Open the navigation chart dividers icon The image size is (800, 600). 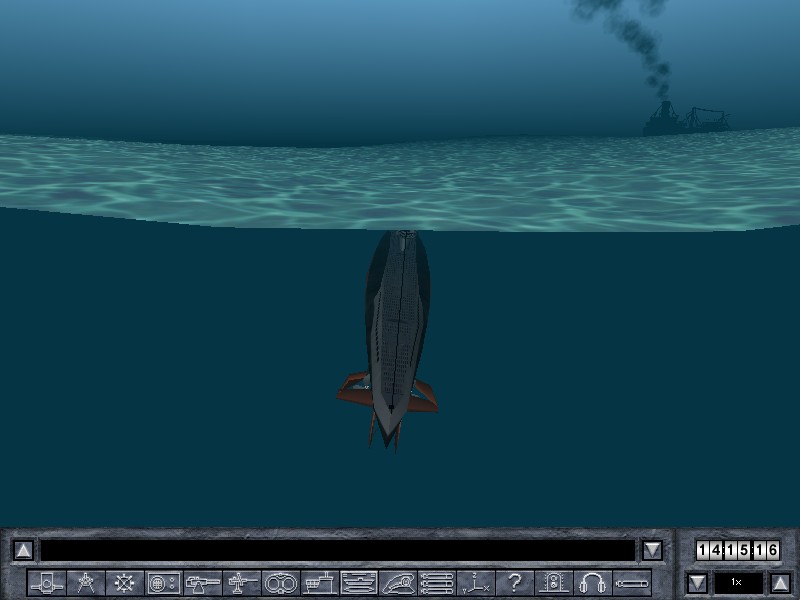pos(86,583)
